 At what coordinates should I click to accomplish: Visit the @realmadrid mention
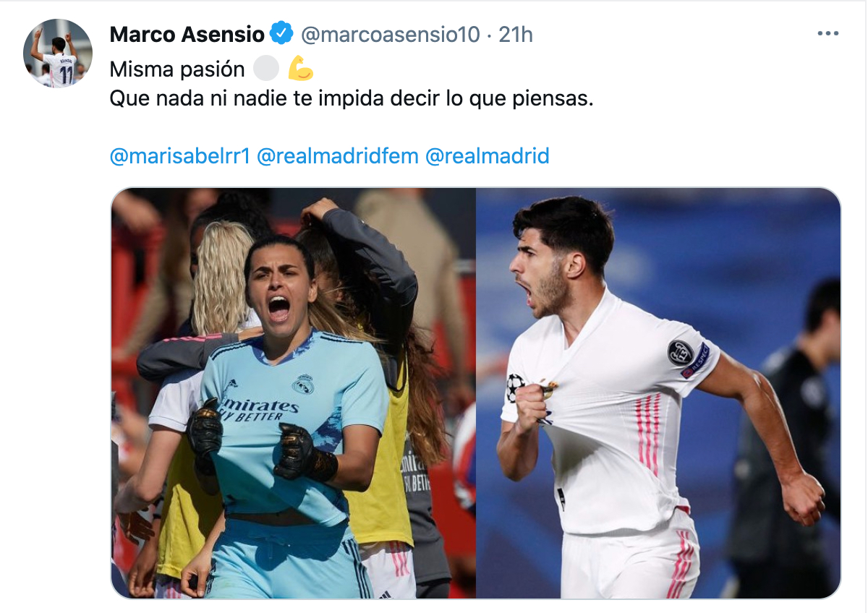(488, 155)
